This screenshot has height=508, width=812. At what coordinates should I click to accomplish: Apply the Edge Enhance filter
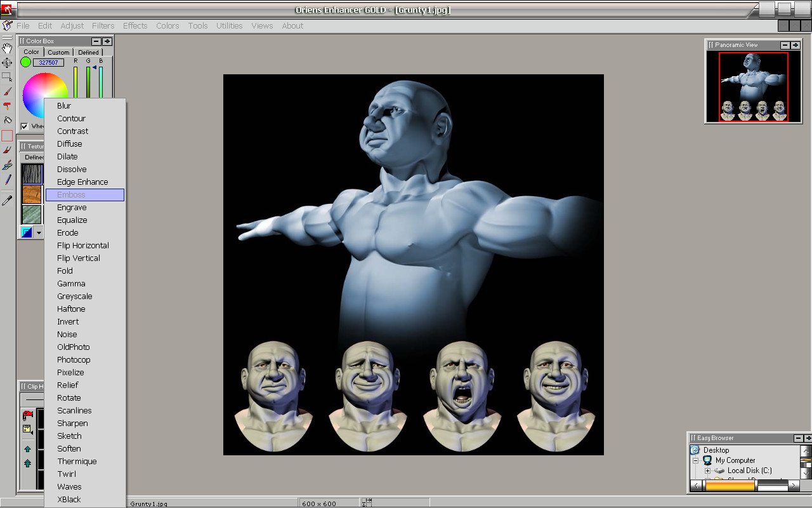[85, 182]
